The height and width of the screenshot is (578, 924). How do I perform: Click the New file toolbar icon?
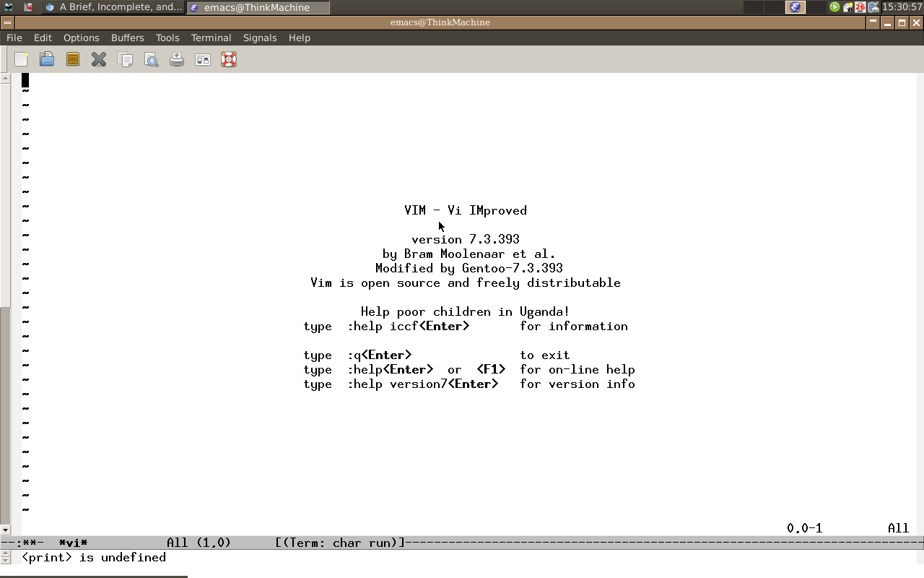(x=21, y=59)
